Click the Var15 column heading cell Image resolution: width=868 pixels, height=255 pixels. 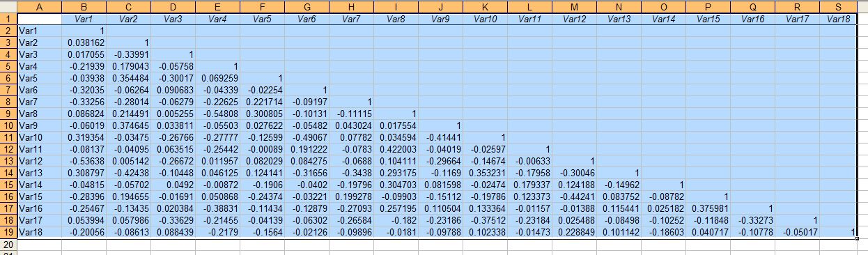(708, 19)
